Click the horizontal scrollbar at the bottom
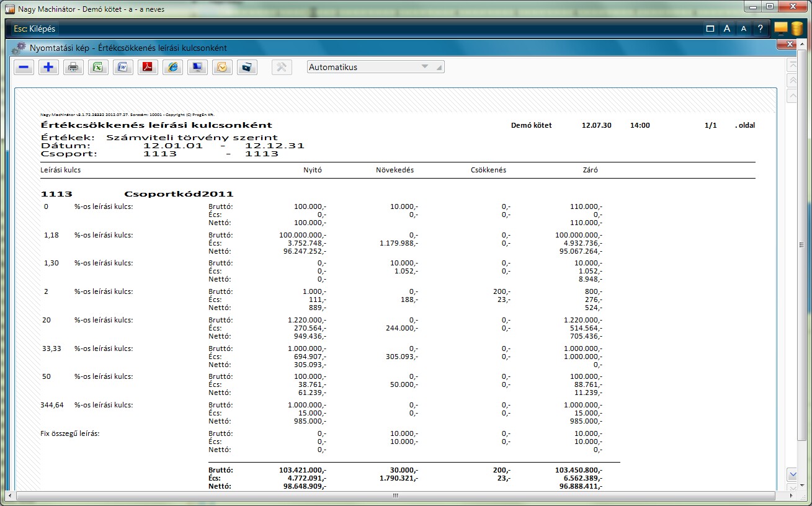 coord(395,496)
